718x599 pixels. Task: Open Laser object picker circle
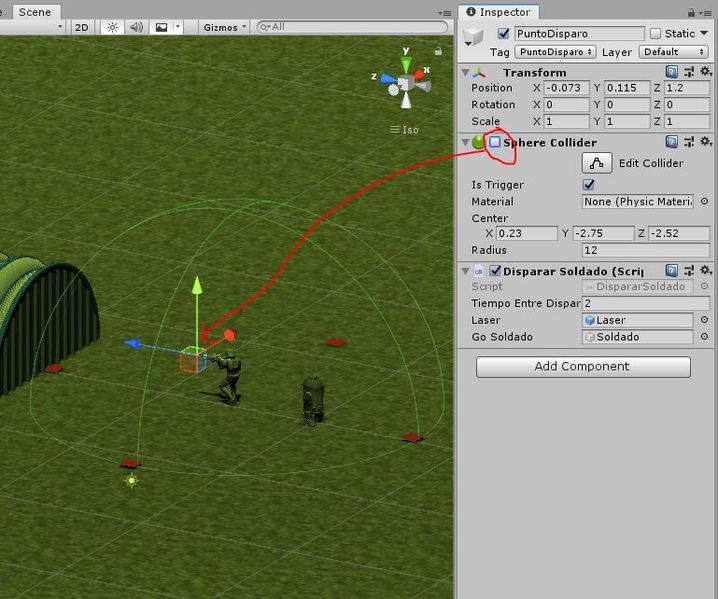tap(704, 320)
